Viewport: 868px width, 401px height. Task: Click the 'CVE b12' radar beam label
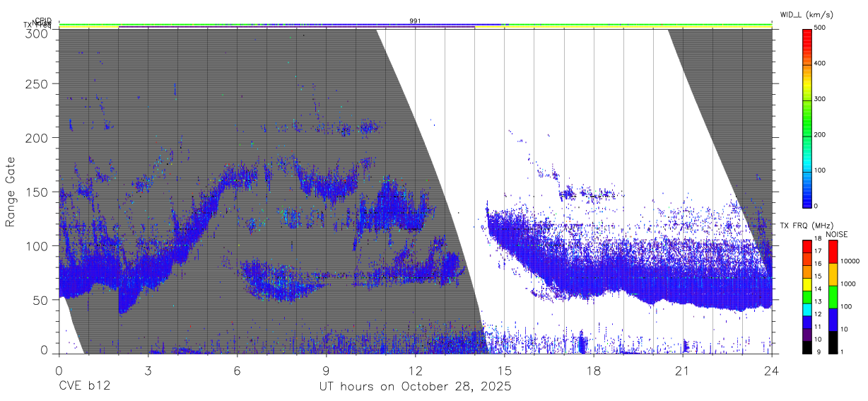point(83,387)
